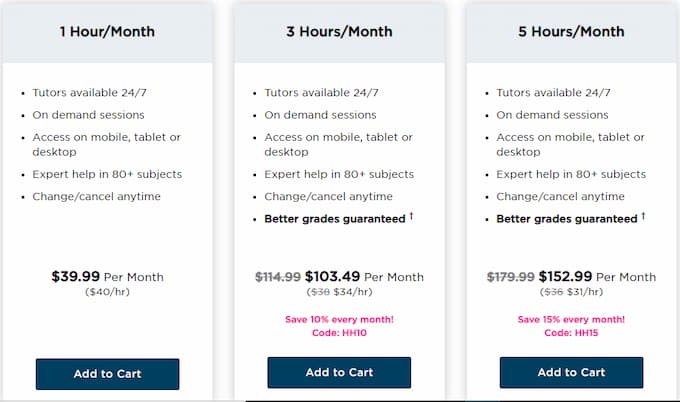Click the crossed-out $114.99 price
Viewport: 680px width, 402px height.
tap(278, 276)
